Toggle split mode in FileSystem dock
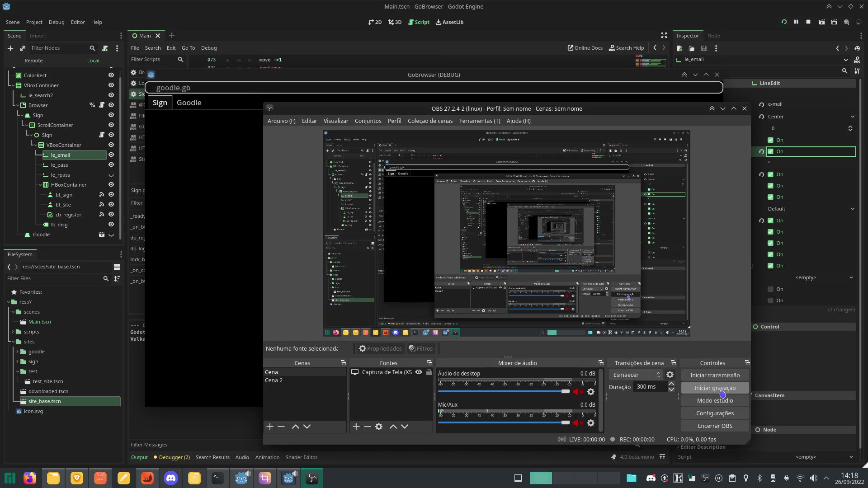Screen dimensions: 868x488 tap(117, 267)
